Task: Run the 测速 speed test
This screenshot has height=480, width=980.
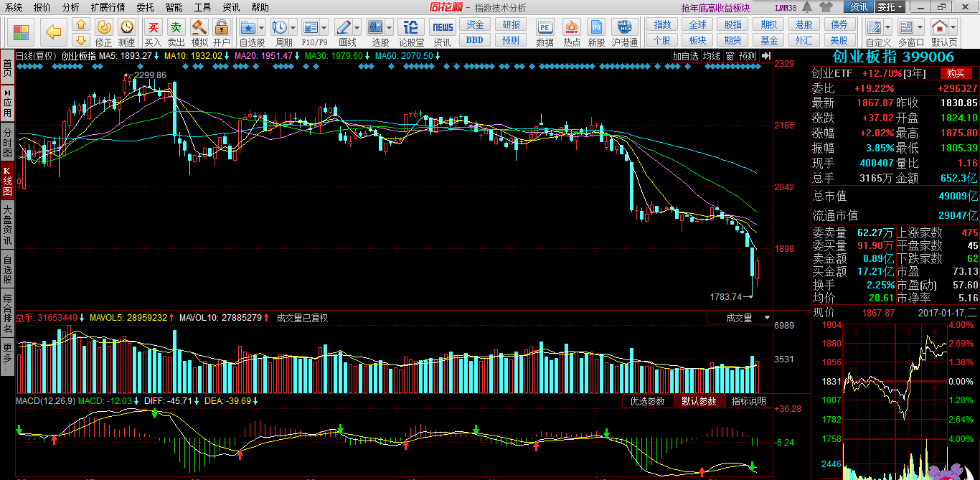Action: point(127,33)
